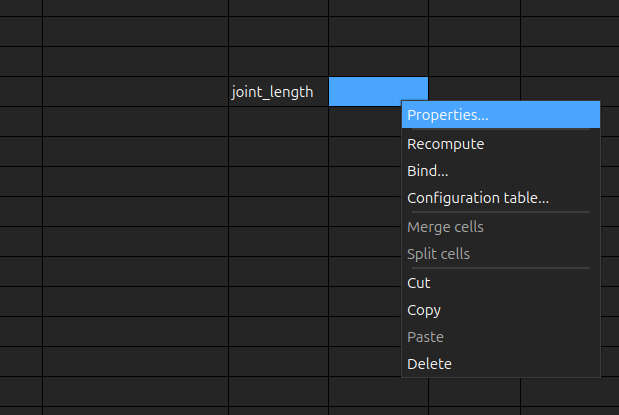Click the cell two rows below joint_length

pyautogui.click(x=278, y=152)
